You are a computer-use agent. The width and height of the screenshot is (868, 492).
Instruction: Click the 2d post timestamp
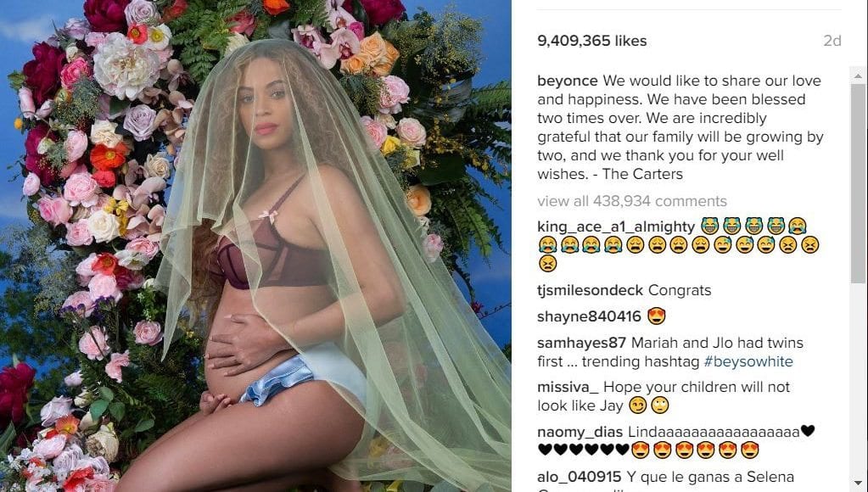(x=832, y=41)
